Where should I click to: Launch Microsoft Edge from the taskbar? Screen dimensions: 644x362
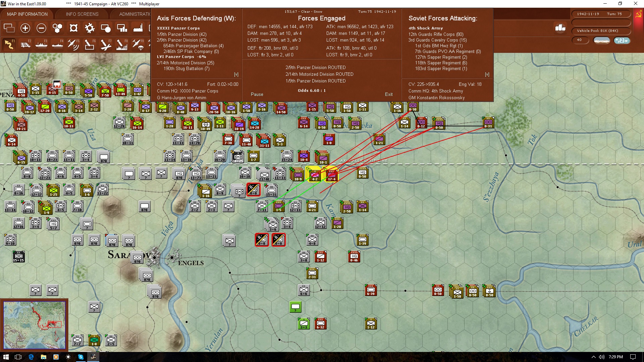tap(31, 357)
